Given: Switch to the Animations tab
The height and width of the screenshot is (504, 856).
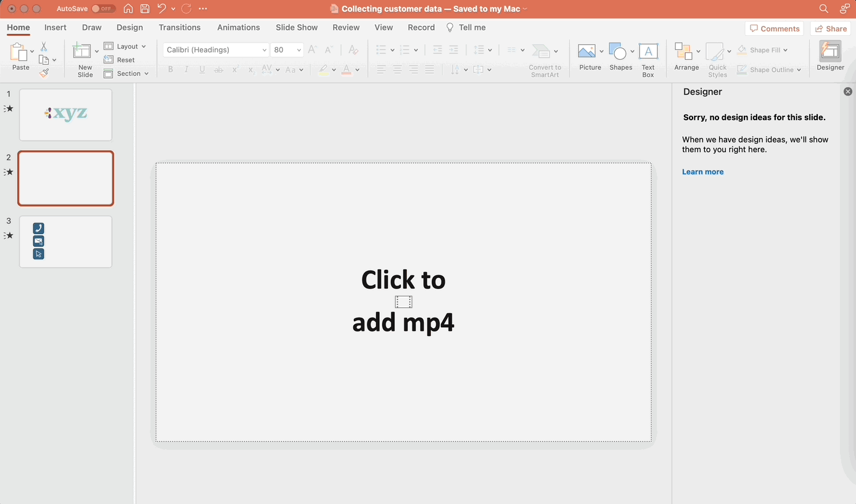Looking at the screenshot, I should 239,27.
